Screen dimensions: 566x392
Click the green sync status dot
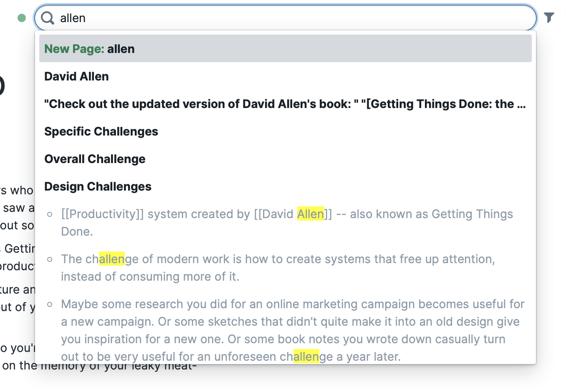click(x=22, y=18)
